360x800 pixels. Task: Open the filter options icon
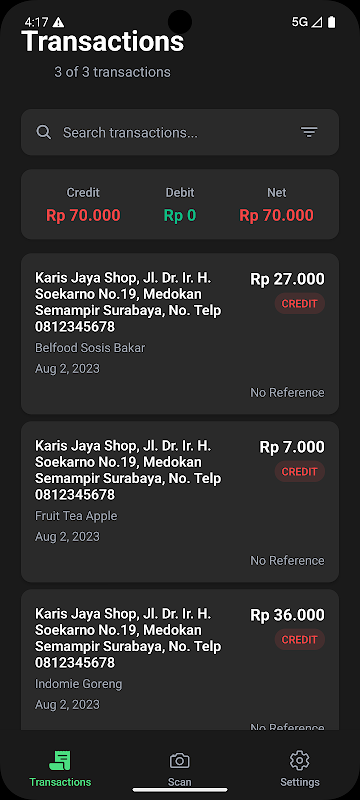[308, 133]
